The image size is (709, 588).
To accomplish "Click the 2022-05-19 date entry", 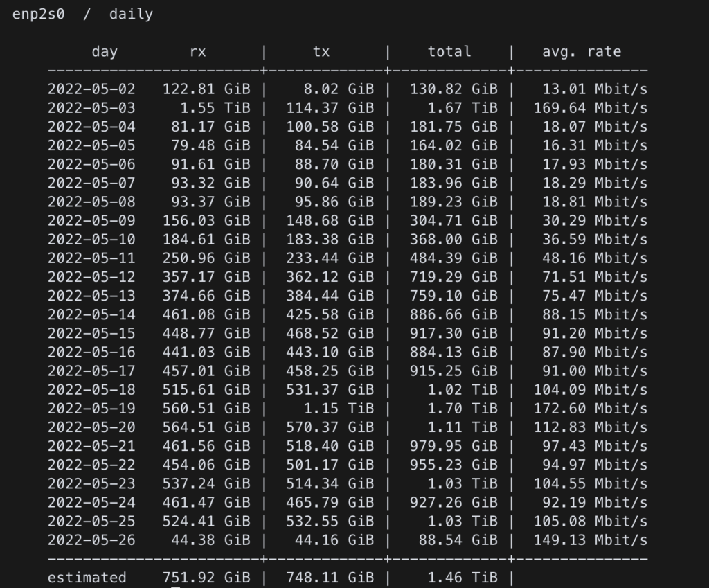I will (91, 409).
